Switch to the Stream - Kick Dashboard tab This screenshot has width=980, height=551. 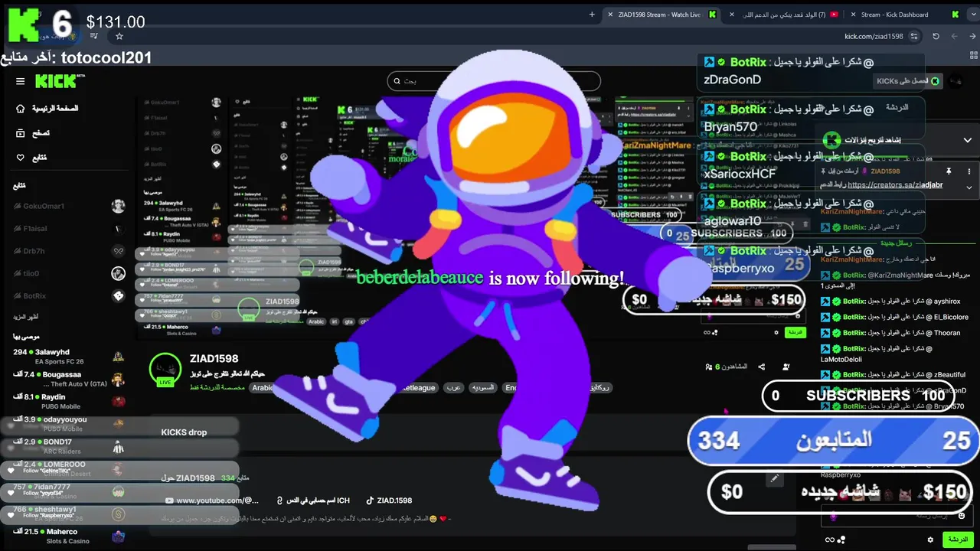pyautogui.click(x=894, y=15)
